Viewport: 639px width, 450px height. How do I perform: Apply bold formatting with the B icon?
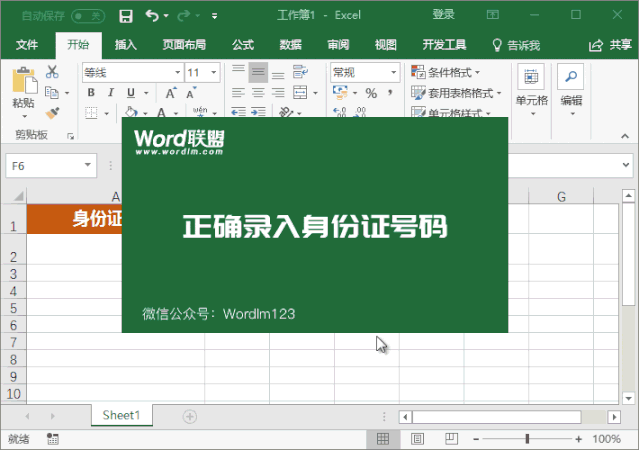[91, 93]
